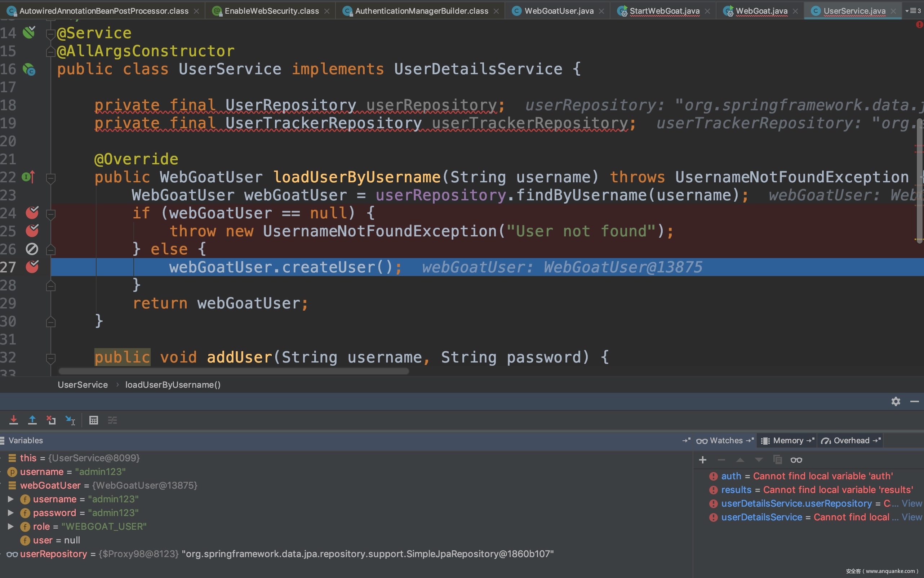Close the UserService.java tab

pyautogui.click(x=893, y=11)
